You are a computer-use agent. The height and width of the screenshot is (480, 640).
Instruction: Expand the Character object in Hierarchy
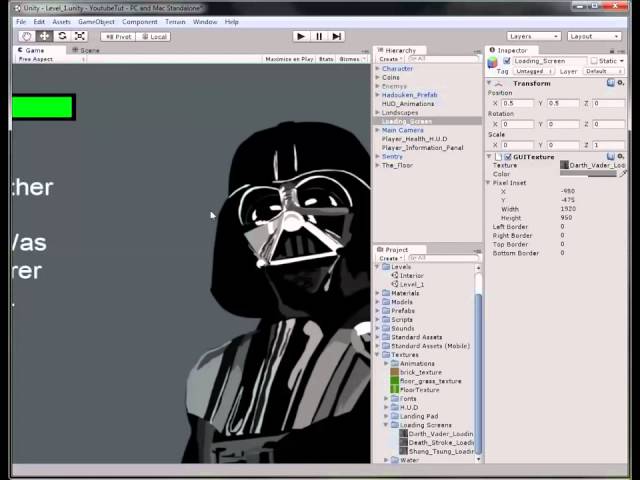[x=378, y=69]
